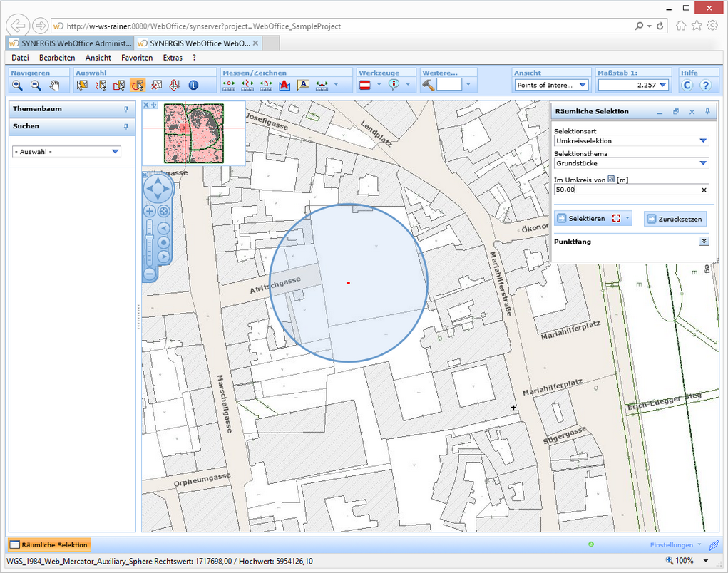The width and height of the screenshot is (728, 573).
Task: Switch to SYNERGIS WebOffice Administration tab
Action: (70, 43)
